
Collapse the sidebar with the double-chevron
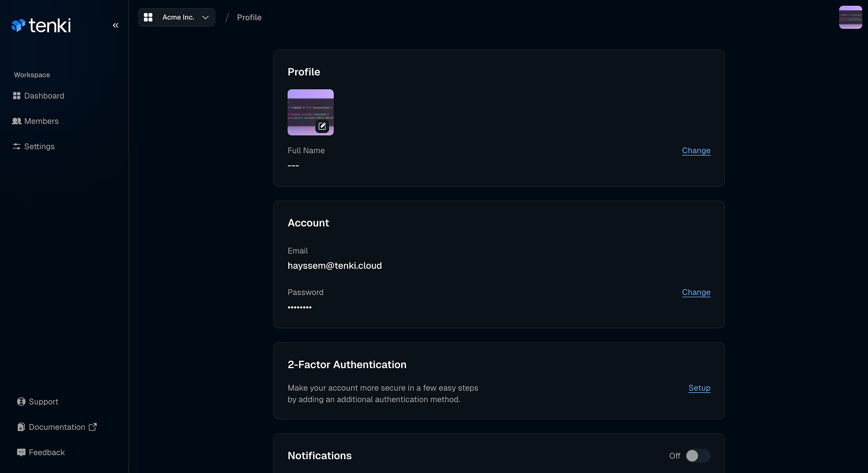pos(115,25)
